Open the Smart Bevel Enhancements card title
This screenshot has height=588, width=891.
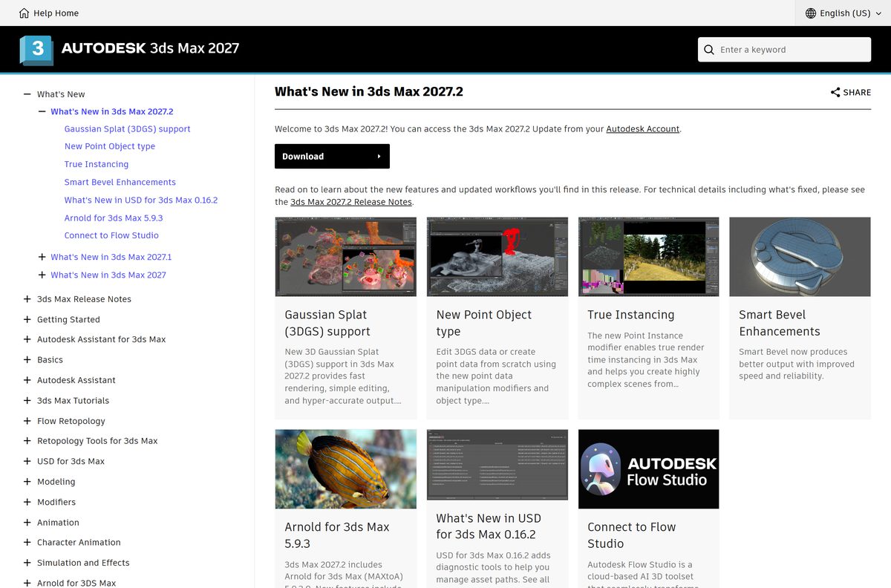click(x=780, y=323)
